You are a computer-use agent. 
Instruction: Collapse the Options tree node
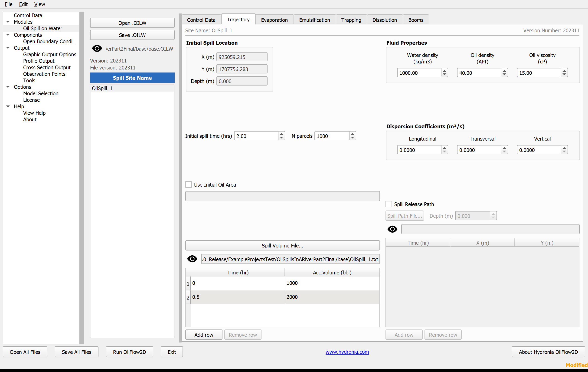click(8, 87)
